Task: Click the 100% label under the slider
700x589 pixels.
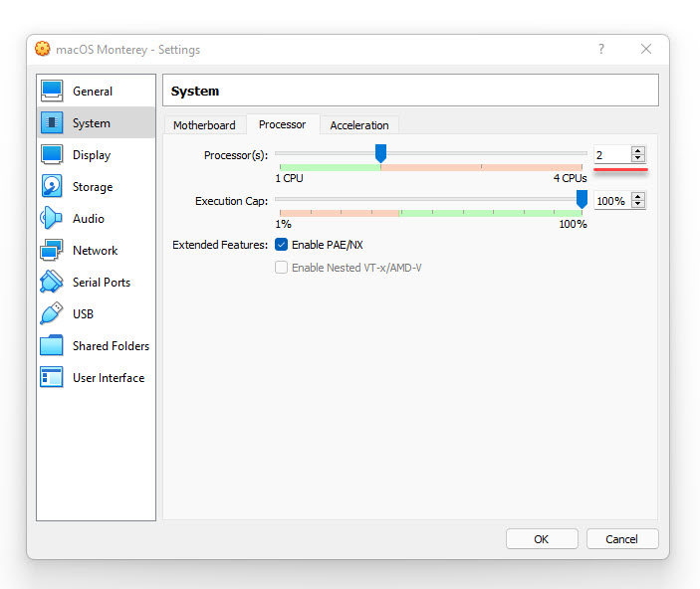Action: pos(574,224)
